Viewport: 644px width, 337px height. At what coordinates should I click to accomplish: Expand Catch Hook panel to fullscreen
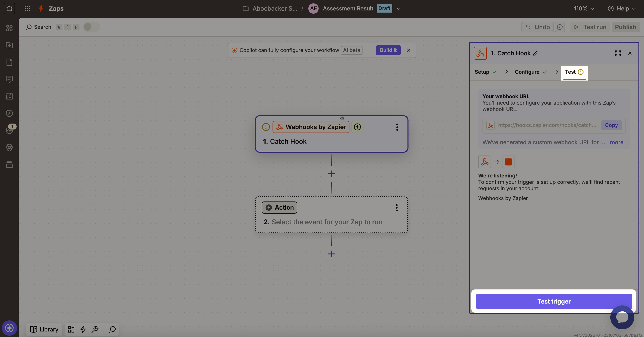tap(618, 53)
